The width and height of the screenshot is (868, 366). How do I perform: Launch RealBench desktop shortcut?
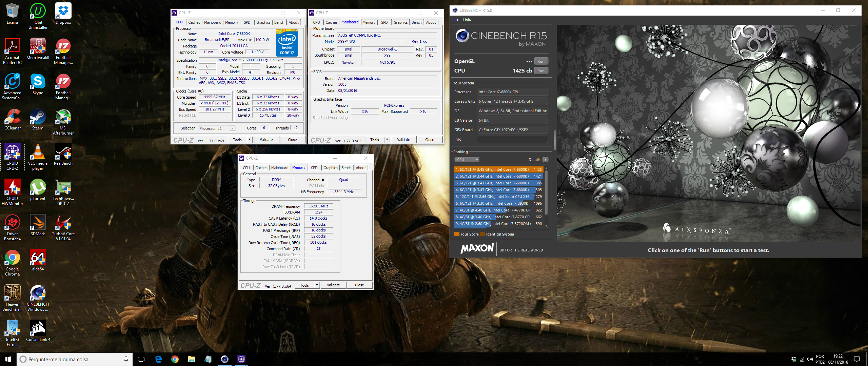pyautogui.click(x=63, y=155)
